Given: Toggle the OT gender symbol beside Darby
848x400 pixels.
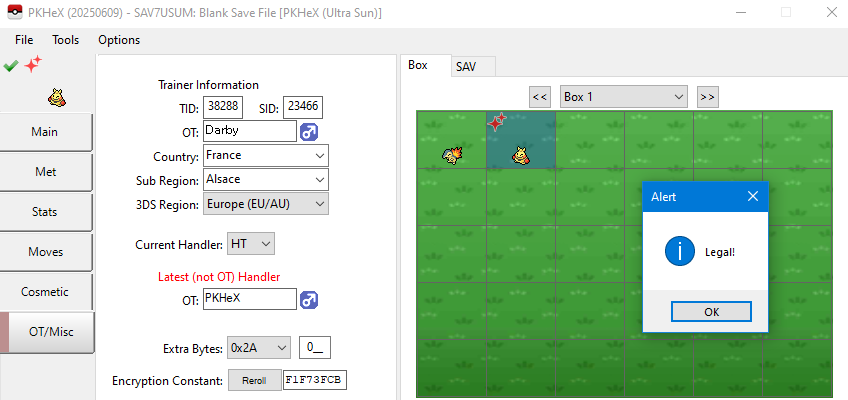Looking at the screenshot, I should (310, 132).
